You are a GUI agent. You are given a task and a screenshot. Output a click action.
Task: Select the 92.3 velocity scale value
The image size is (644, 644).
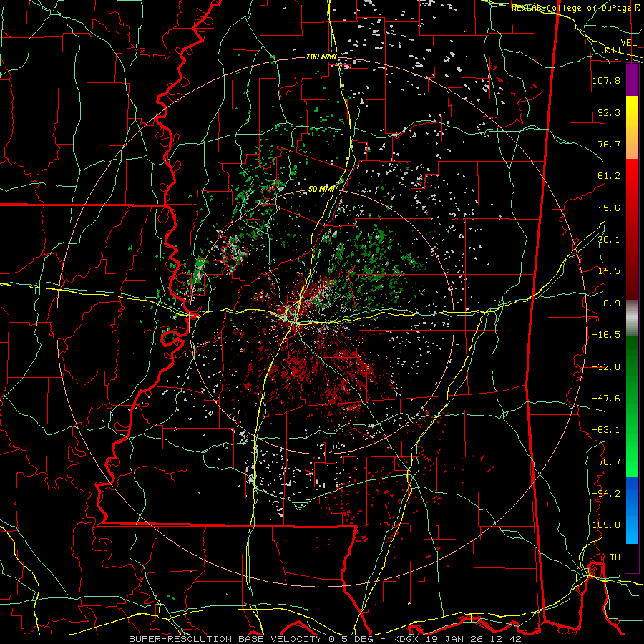pos(609,112)
